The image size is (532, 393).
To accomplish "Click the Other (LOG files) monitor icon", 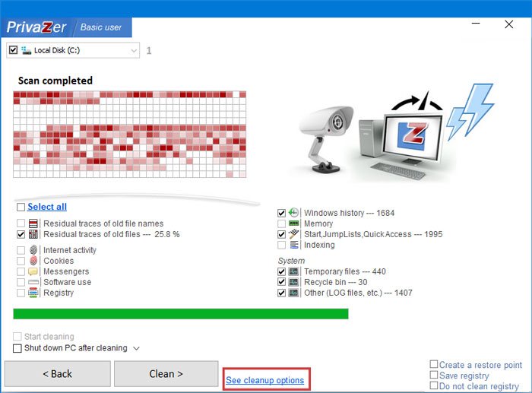I will [294, 293].
